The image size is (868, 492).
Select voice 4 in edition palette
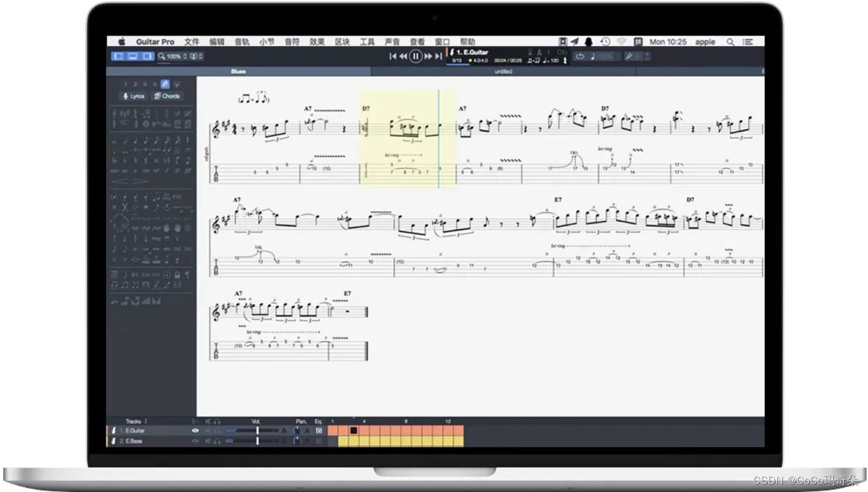coord(154,84)
